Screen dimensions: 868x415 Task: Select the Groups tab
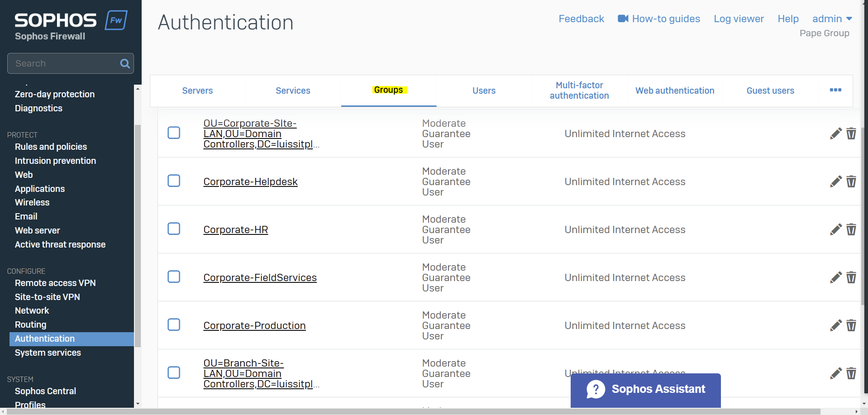click(388, 90)
